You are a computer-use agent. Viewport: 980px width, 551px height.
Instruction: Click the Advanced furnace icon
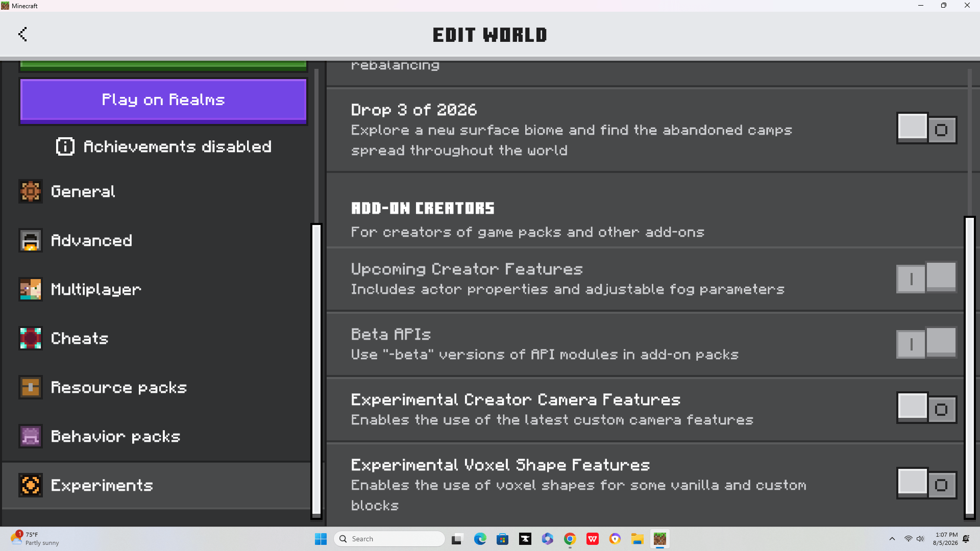click(x=31, y=240)
